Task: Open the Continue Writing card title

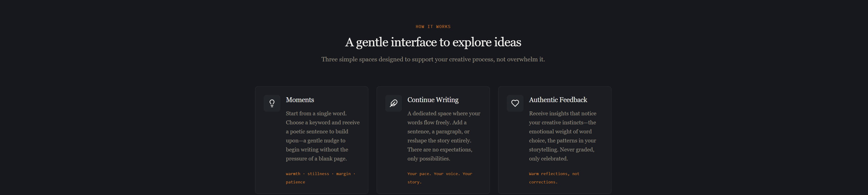Action: click(433, 100)
